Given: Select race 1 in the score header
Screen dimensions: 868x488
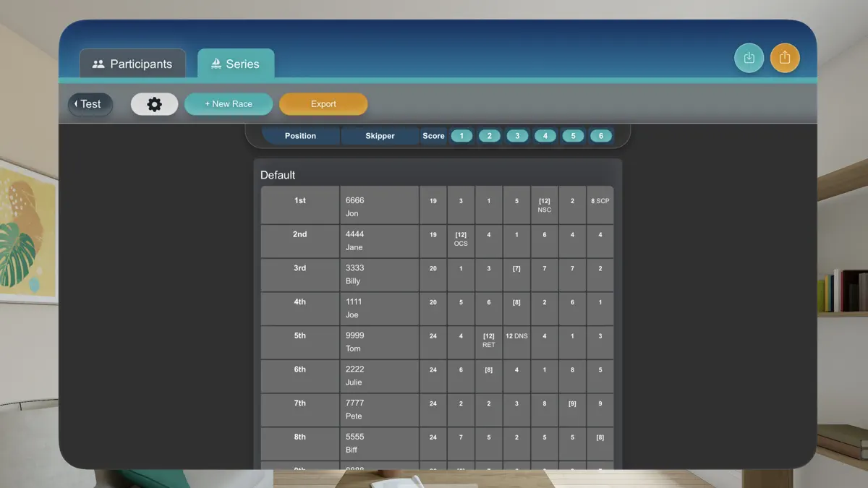Looking at the screenshot, I should (461, 135).
